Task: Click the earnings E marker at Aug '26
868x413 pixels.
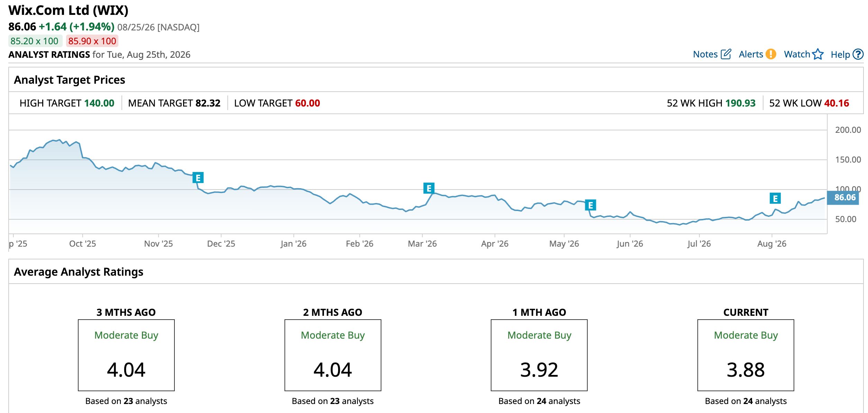Action: coord(775,199)
